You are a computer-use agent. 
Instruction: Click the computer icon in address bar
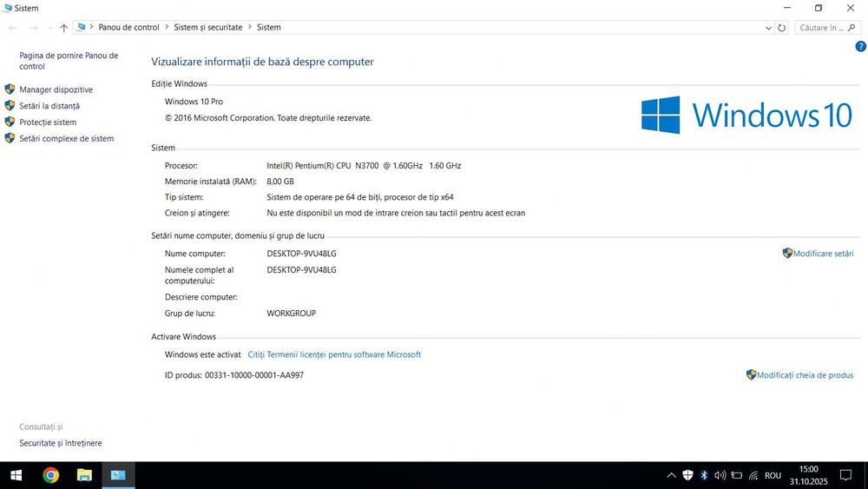point(81,27)
